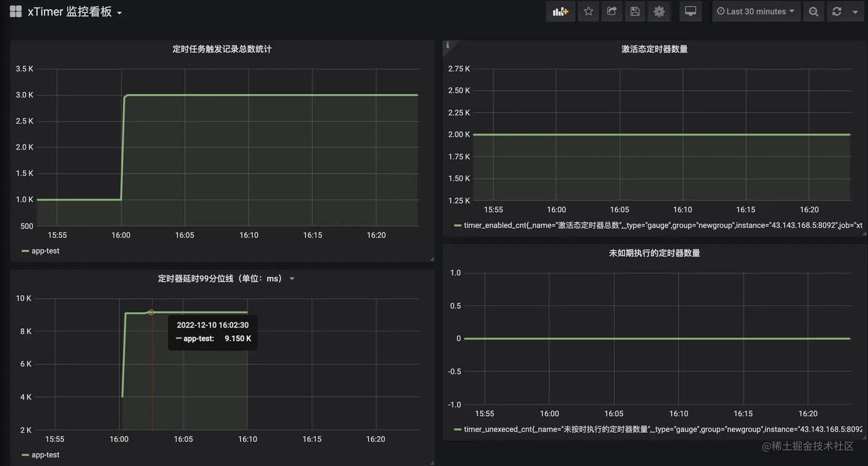Viewport: 868px width, 466px height.
Task: Click the Add panel icon
Action: pyautogui.click(x=560, y=11)
